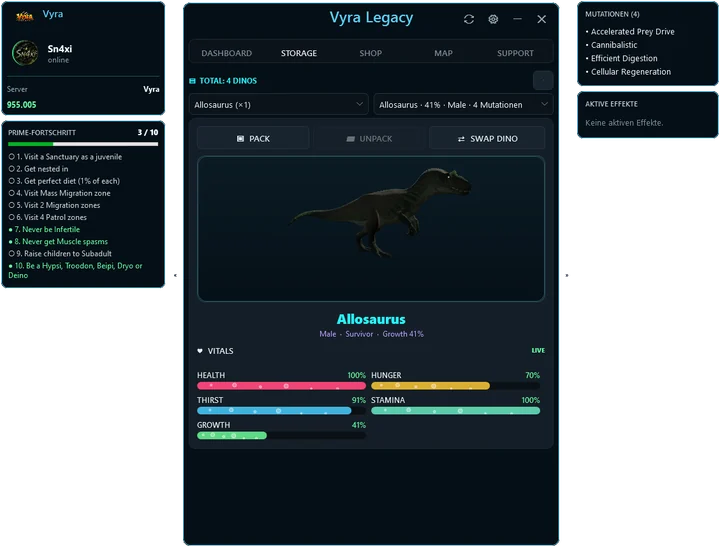Switch to the Dashboard tab
This screenshot has width=720, height=547.
click(226, 53)
